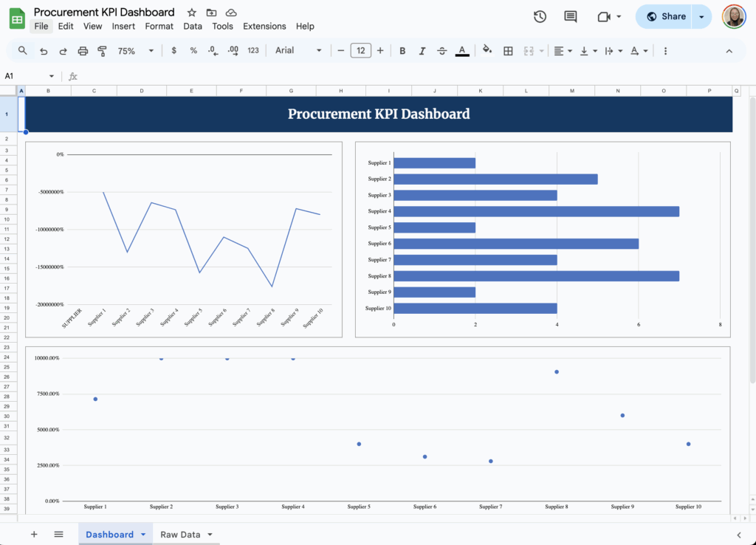Click the Undo icon
Viewport: 756px width, 545px height.
point(44,50)
